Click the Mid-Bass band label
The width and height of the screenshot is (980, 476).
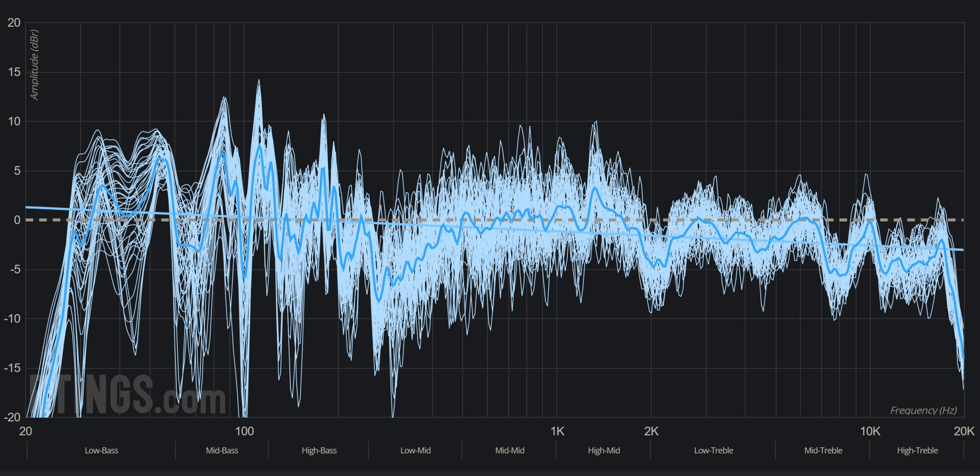pos(222,450)
